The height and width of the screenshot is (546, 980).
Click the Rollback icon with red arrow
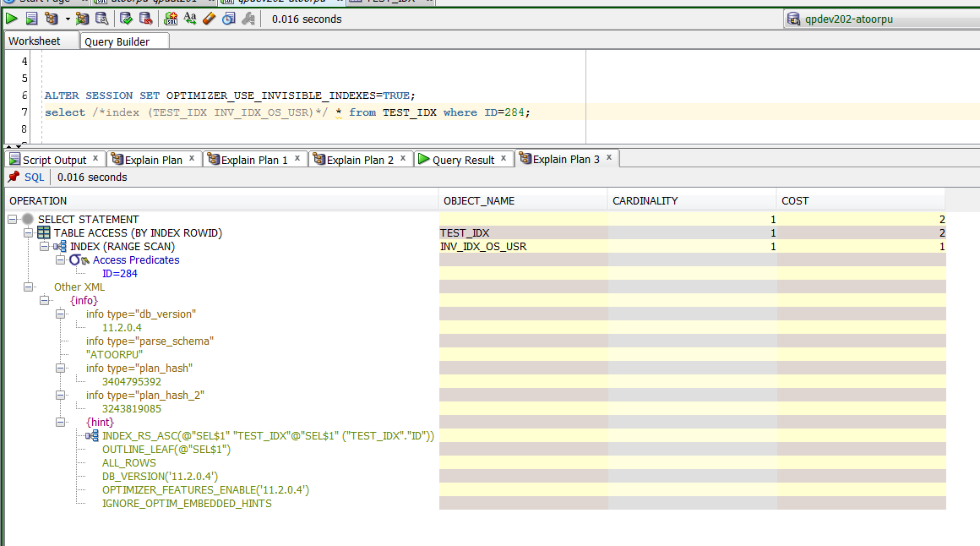pos(145,19)
